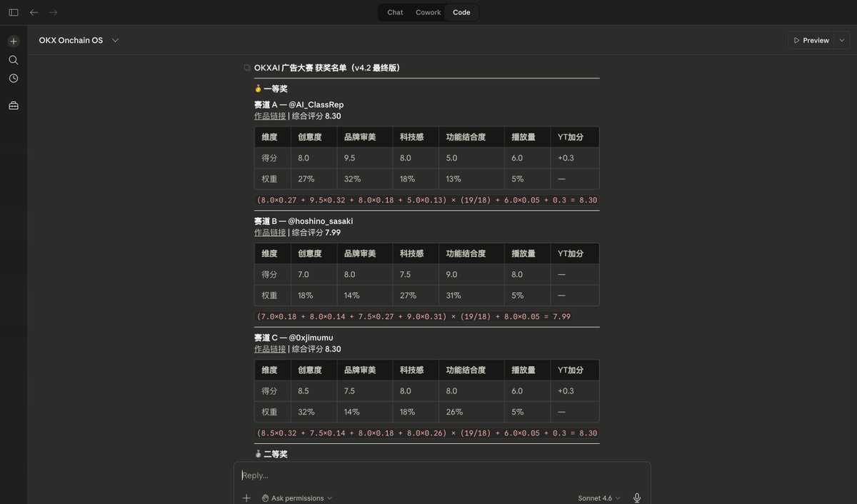Click the 31% weight in 赛道 B table
The width and height of the screenshot is (857, 504).
453,295
